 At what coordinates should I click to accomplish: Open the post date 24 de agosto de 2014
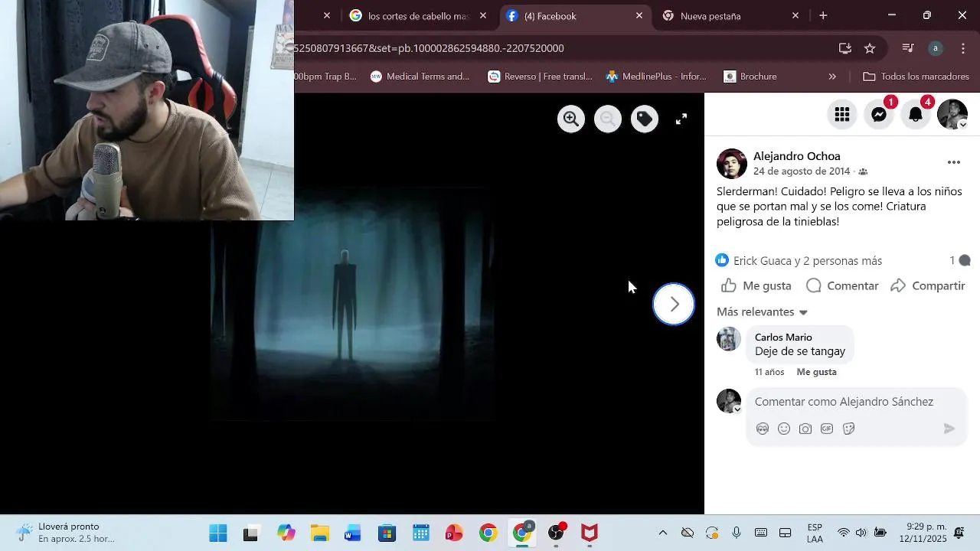pos(802,171)
